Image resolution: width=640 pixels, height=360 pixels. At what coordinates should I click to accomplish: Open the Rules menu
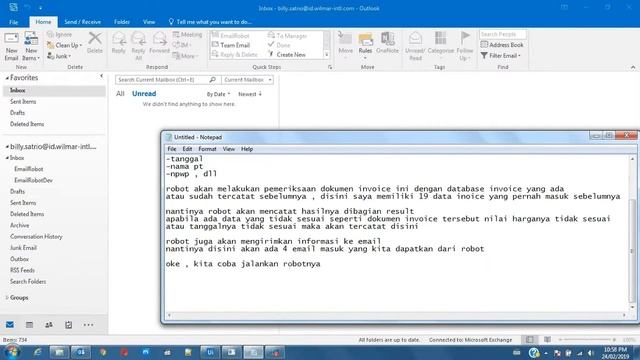(x=365, y=46)
